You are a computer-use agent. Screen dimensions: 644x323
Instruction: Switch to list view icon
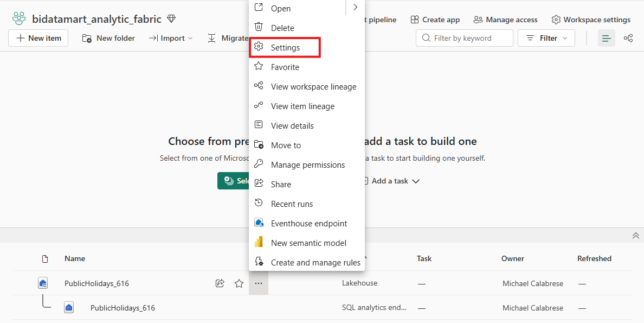point(606,38)
